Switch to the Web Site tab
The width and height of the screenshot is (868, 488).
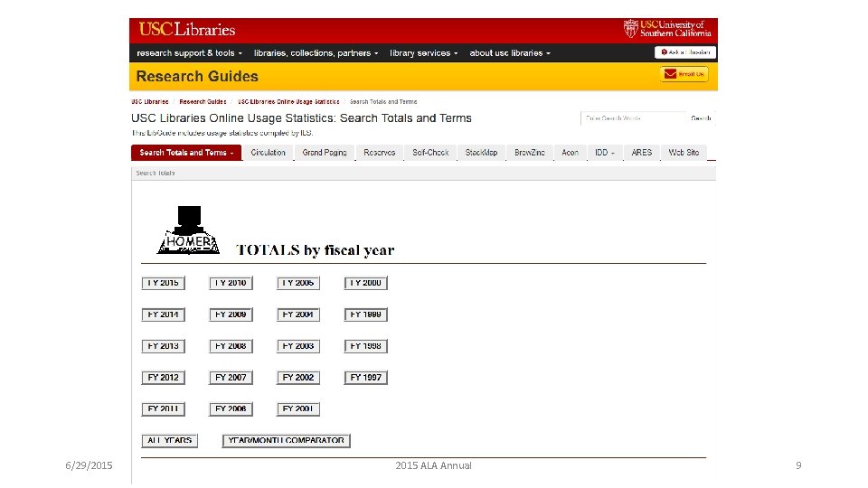(x=684, y=153)
